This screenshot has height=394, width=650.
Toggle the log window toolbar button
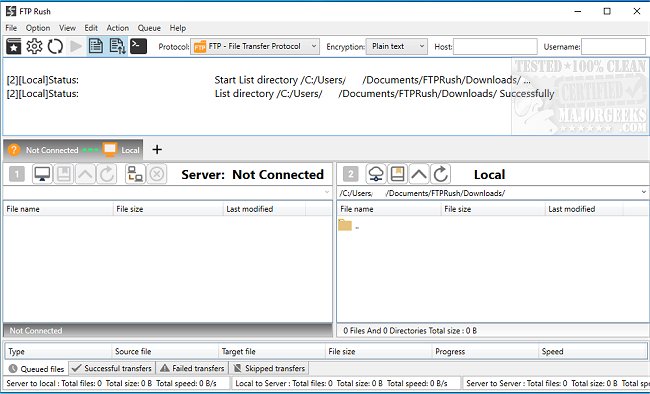[x=96, y=46]
